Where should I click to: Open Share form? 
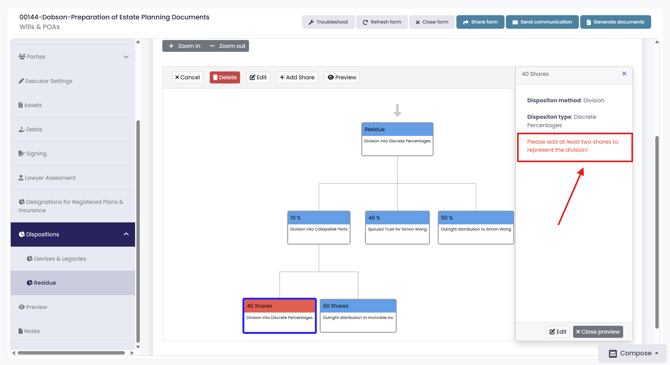[x=480, y=22]
